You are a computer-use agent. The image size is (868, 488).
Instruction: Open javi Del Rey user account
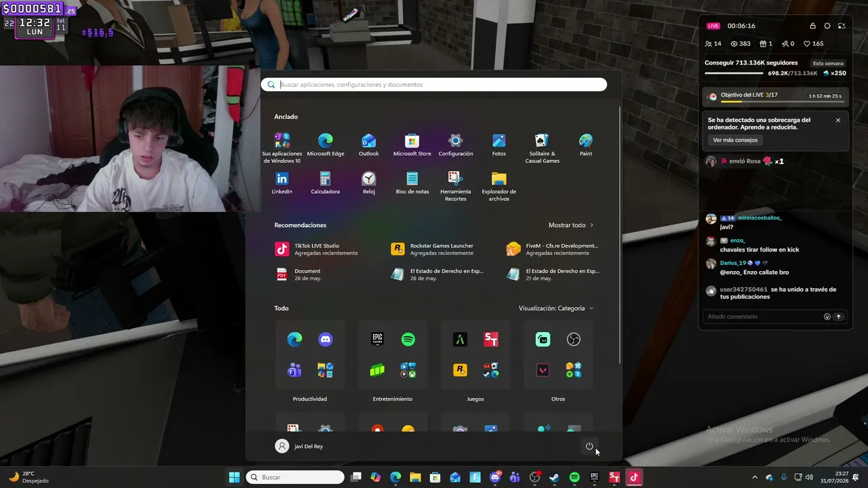[299, 446]
